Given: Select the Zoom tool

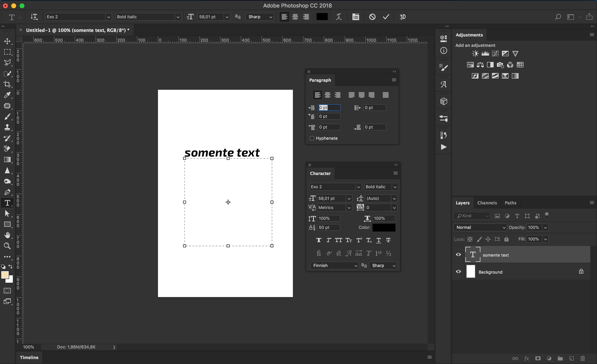Looking at the screenshot, I should [x=7, y=246].
